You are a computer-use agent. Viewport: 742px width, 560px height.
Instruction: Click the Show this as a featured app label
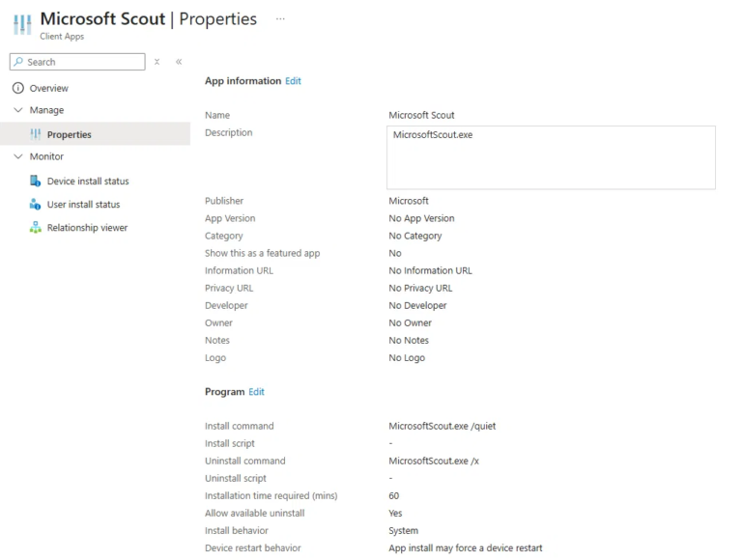(x=262, y=253)
